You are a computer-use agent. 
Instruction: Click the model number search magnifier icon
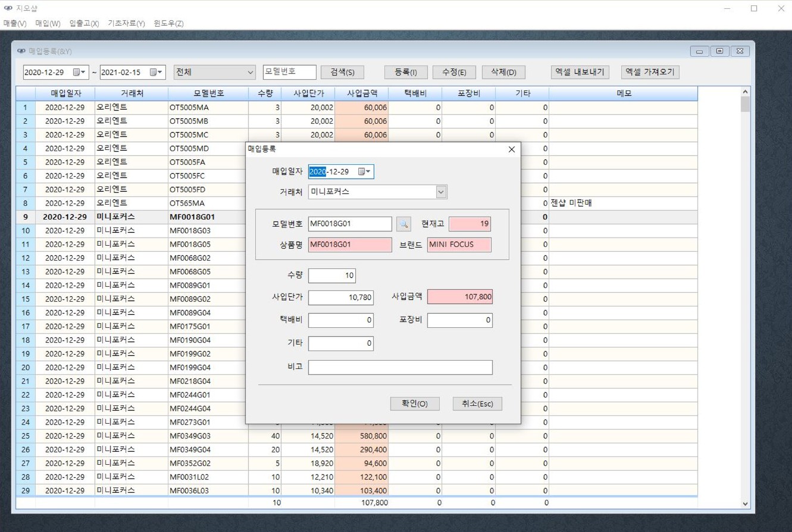coord(403,224)
